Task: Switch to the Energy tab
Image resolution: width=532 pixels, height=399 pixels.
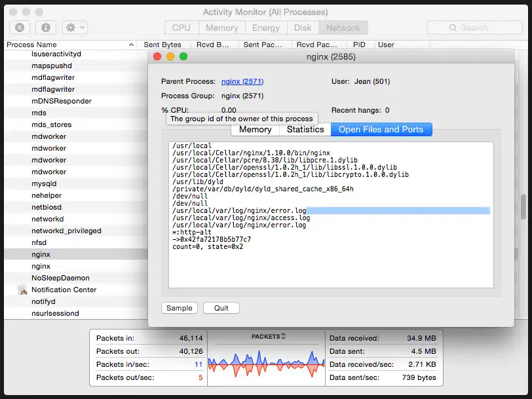Action: coord(266,28)
